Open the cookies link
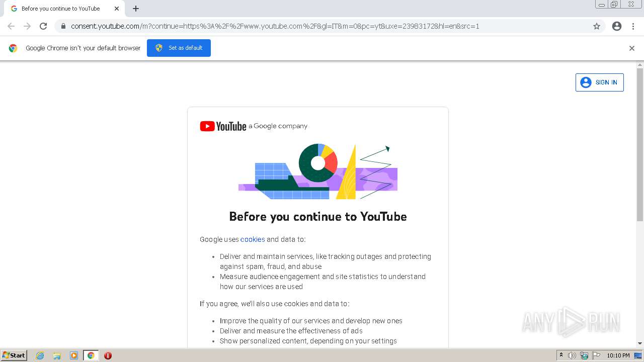Screen dimensions: 644x362 [x=253, y=239]
